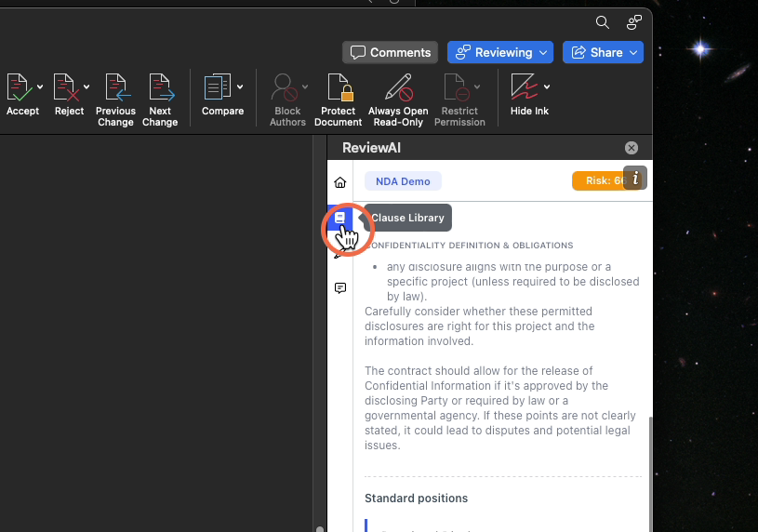Click the orange Risk score badge

click(598, 180)
